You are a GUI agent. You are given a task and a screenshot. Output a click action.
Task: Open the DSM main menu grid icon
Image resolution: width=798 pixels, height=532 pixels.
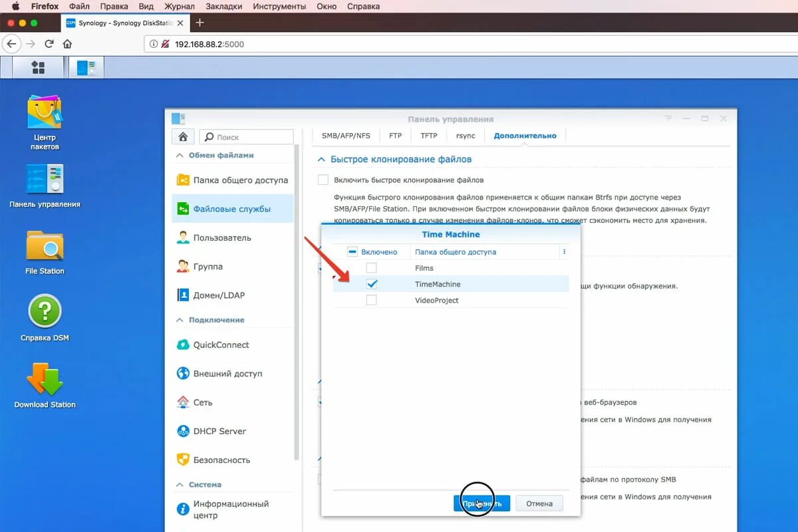coord(39,67)
